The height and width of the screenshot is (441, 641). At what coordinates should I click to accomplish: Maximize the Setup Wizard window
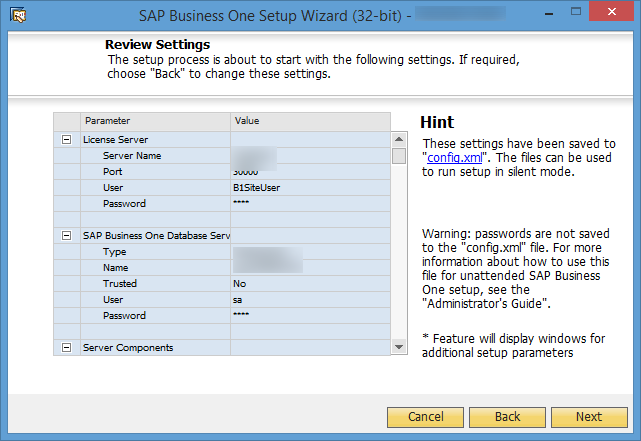[x=576, y=11]
